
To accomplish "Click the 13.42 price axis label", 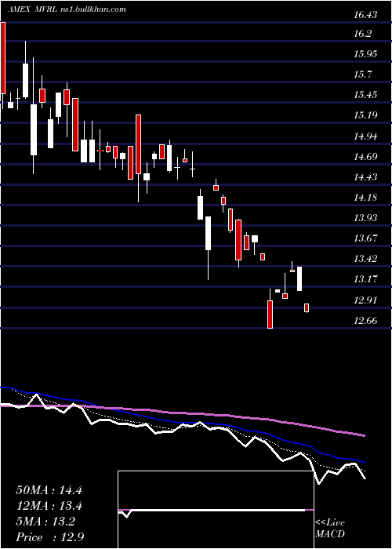I will tap(365, 259).
